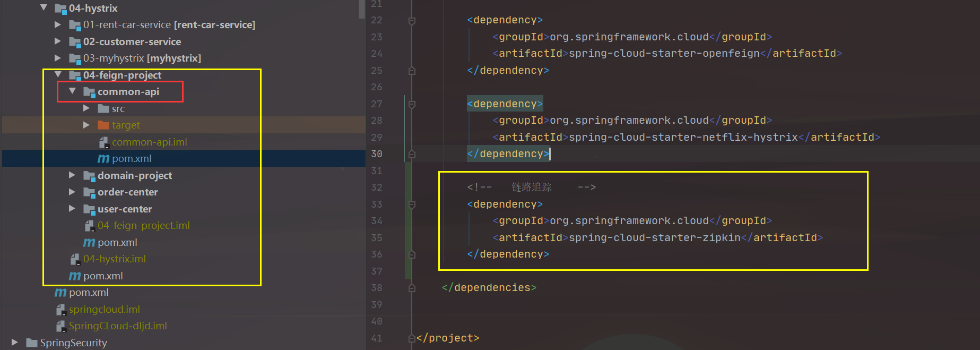This screenshot has width=980, height=350.
Task: Click the 04-hystrix folder icon
Action: (x=60, y=8)
